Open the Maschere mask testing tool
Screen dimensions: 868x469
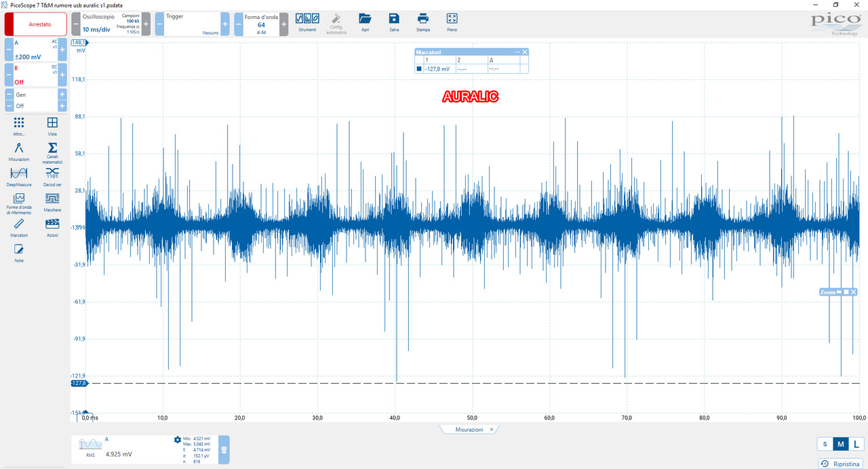point(52,201)
